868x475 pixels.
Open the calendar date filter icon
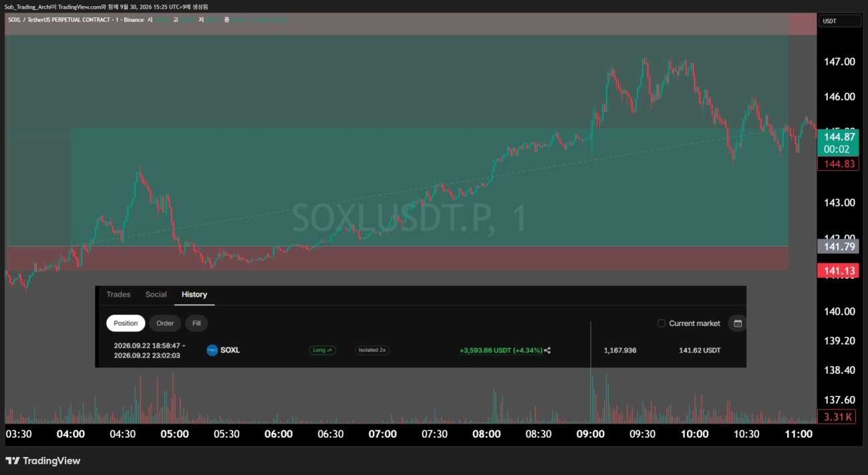[738, 323]
